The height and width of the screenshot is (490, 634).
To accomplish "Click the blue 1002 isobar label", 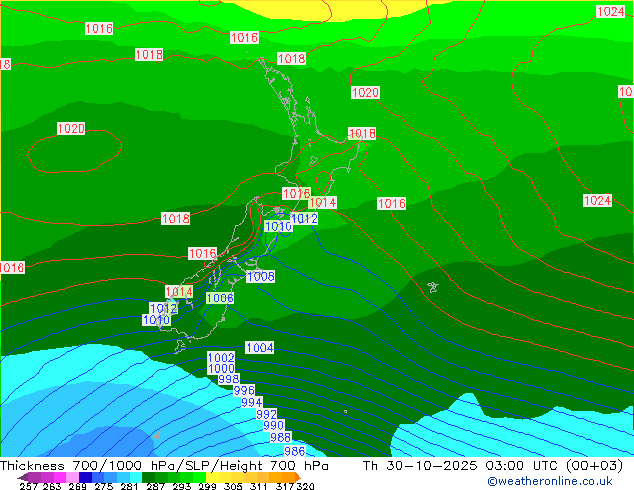I will point(221,357).
